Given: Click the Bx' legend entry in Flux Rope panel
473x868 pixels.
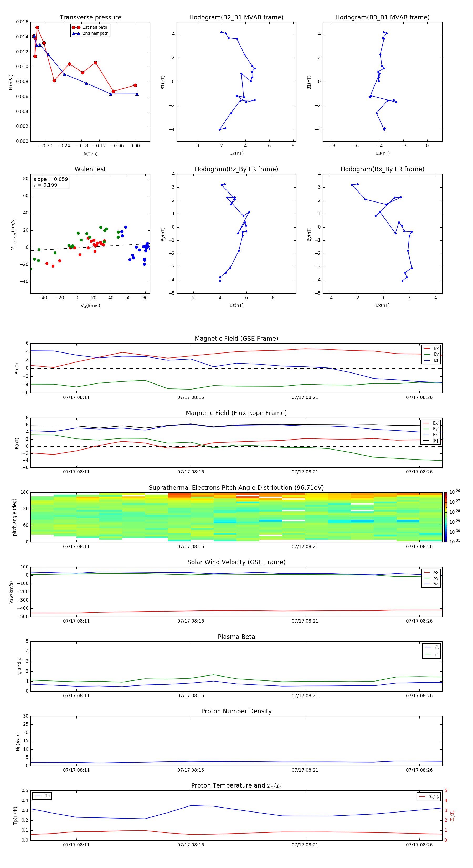Looking at the screenshot, I should coord(431,423).
